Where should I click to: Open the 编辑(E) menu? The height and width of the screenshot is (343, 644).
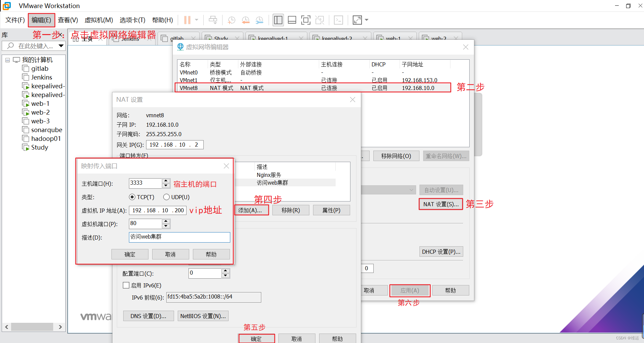pyautogui.click(x=41, y=20)
